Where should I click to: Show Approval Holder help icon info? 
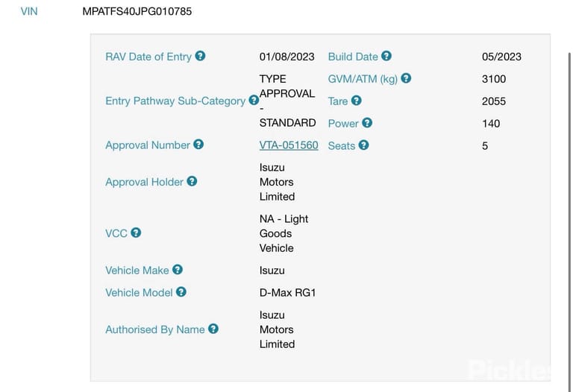coord(192,181)
